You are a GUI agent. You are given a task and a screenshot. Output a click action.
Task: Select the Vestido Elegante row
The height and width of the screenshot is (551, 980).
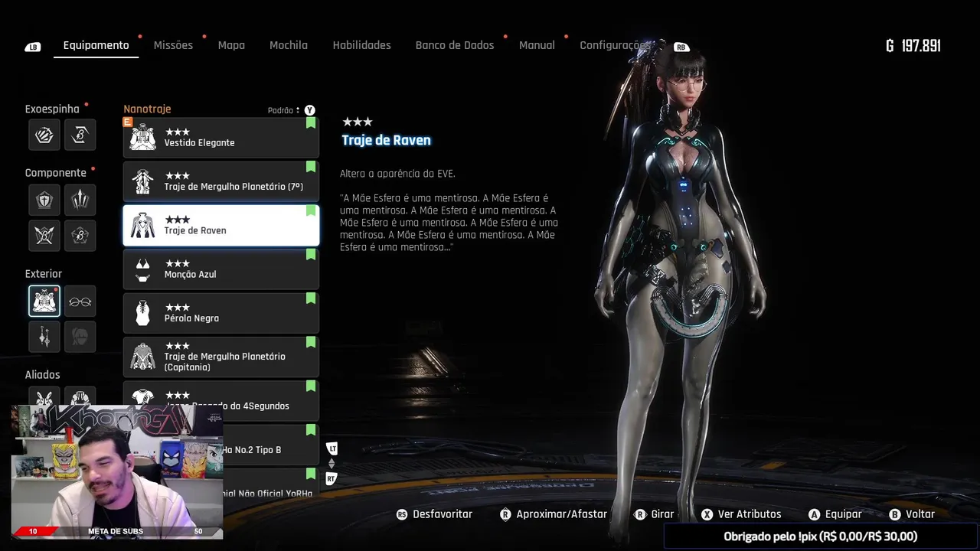pyautogui.click(x=221, y=138)
